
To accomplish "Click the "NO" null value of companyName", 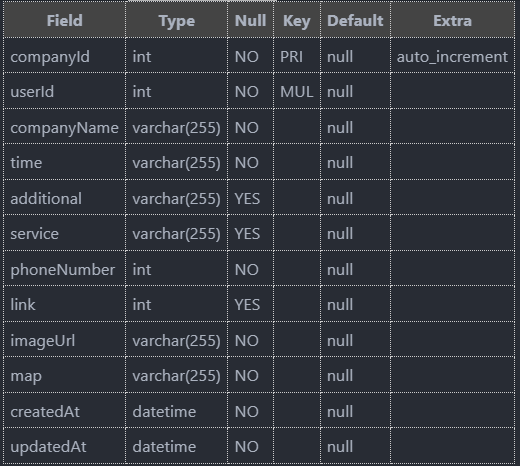I will point(247,128).
